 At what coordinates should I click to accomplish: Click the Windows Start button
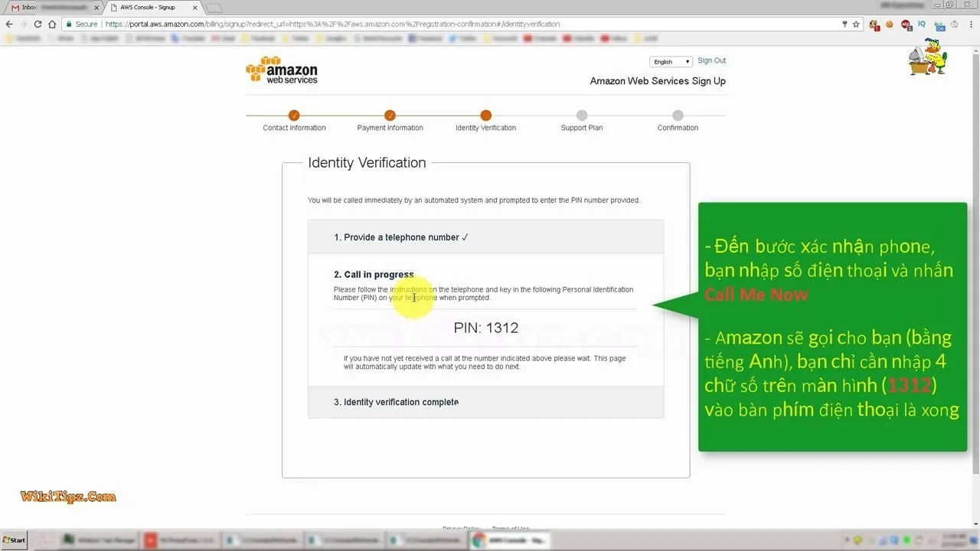click(x=14, y=540)
